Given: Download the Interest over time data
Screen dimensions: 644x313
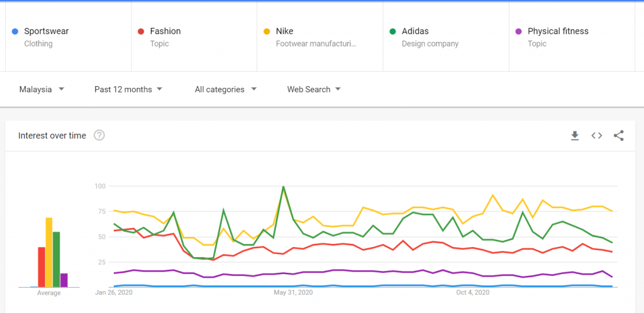Looking at the screenshot, I should pos(575,136).
